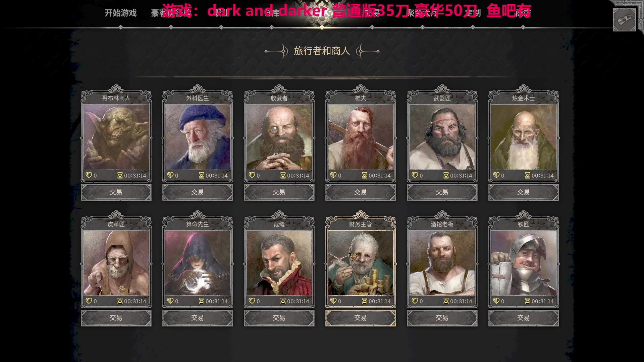Click the Surgeon hourglass timer icon
644x362 pixels.
(x=201, y=175)
